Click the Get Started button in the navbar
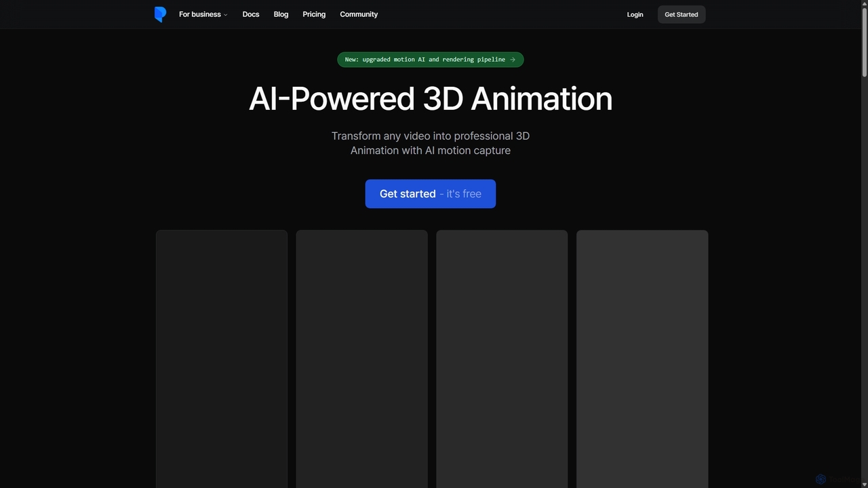This screenshot has width=868, height=488. 682,14
